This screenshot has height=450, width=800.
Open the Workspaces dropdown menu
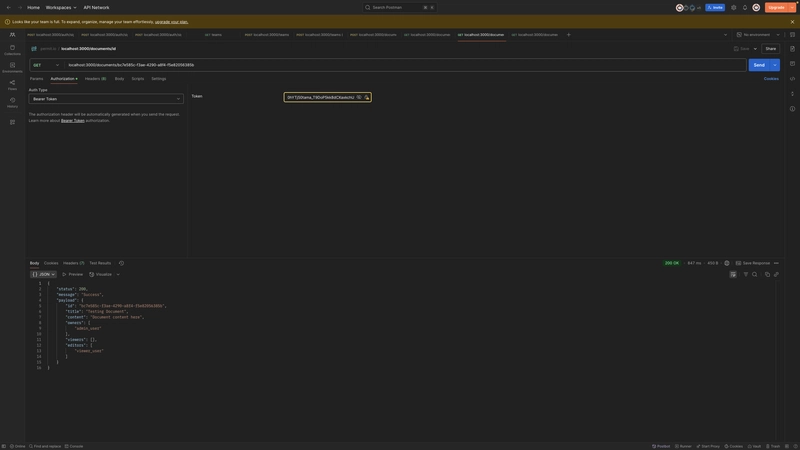point(61,8)
